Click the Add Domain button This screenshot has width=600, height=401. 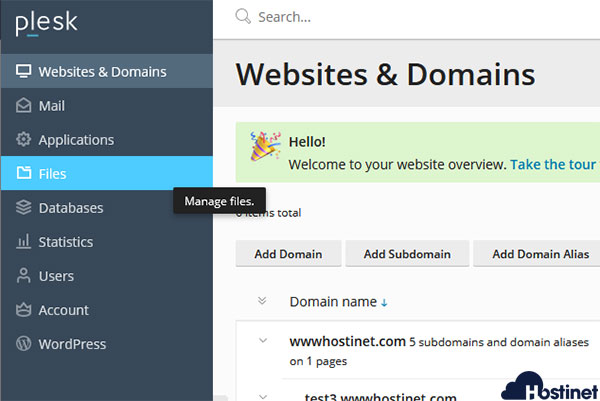288,254
